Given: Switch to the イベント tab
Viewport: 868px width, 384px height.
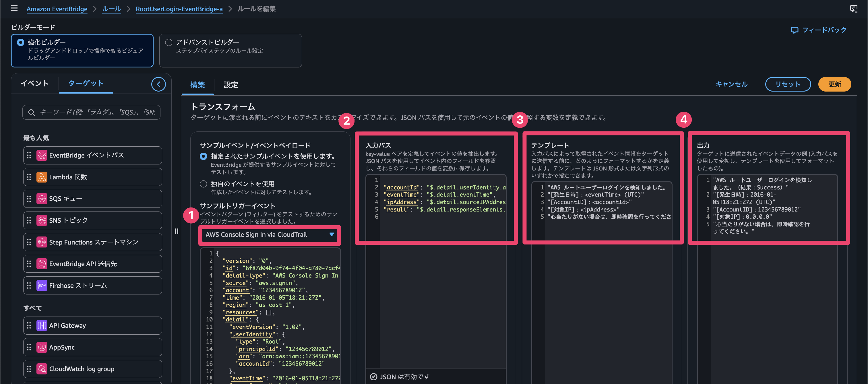Looking at the screenshot, I should pyautogui.click(x=35, y=84).
